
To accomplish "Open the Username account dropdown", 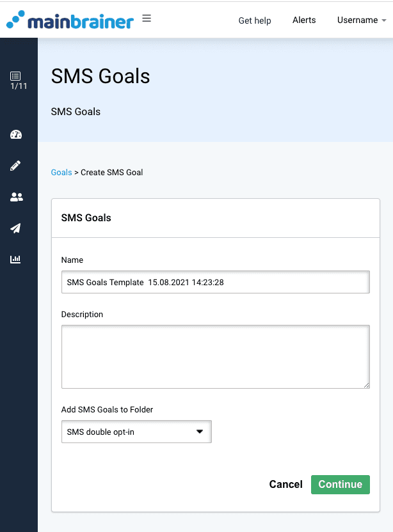I will click(x=362, y=20).
